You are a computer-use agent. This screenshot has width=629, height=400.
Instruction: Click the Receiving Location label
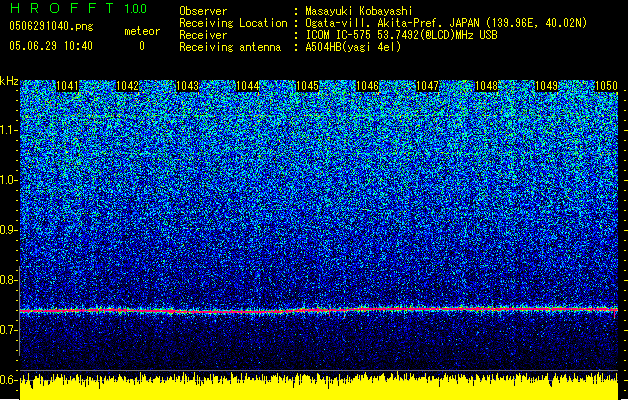pyautogui.click(x=233, y=23)
